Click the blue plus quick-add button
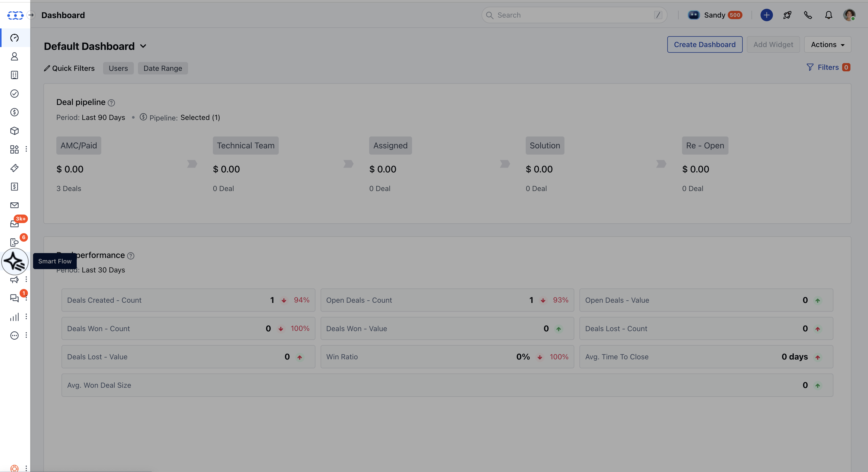 click(x=766, y=15)
